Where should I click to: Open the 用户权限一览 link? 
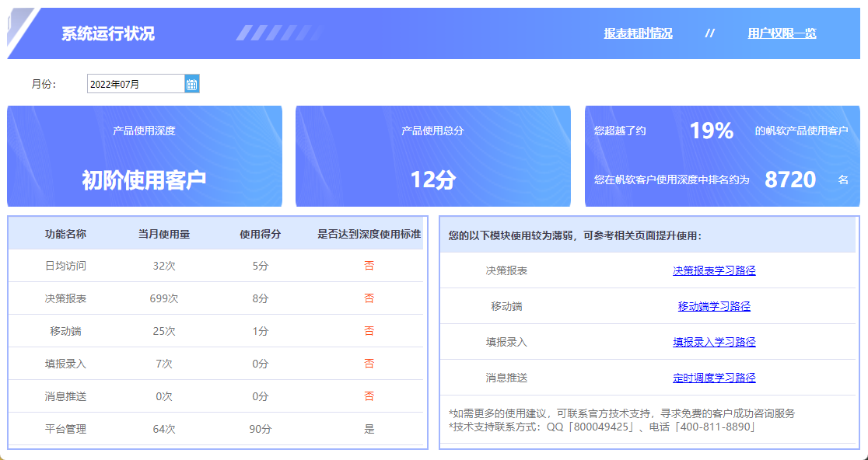[782, 33]
